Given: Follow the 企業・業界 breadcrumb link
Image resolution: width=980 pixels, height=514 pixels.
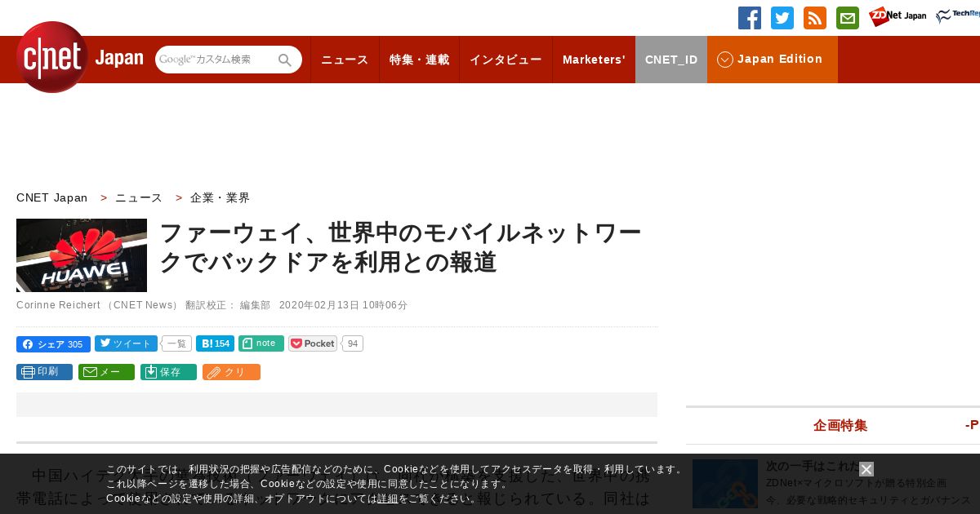Looking at the screenshot, I should [x=220, y=197].
